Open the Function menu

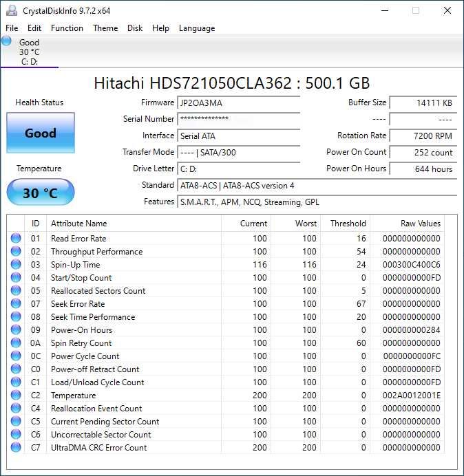[x=67, y=28]
